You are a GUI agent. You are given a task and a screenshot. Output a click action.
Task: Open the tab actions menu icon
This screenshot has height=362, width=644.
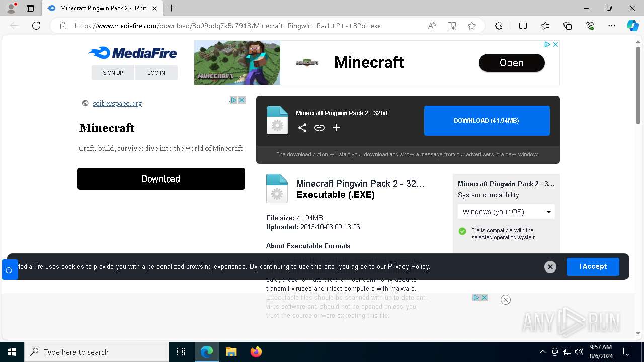pos(30,8)
